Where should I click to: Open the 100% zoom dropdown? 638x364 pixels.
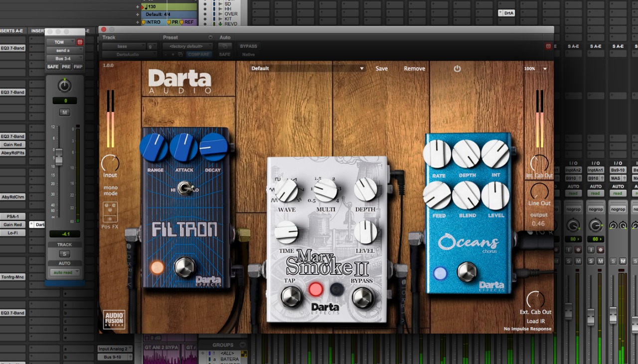536,69
